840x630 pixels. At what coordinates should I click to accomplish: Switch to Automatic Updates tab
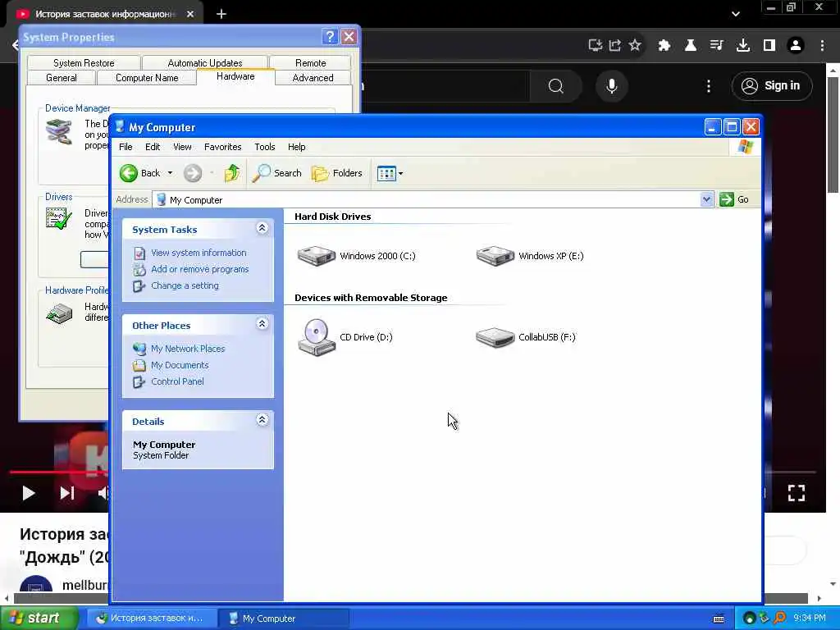pos(204,62)
